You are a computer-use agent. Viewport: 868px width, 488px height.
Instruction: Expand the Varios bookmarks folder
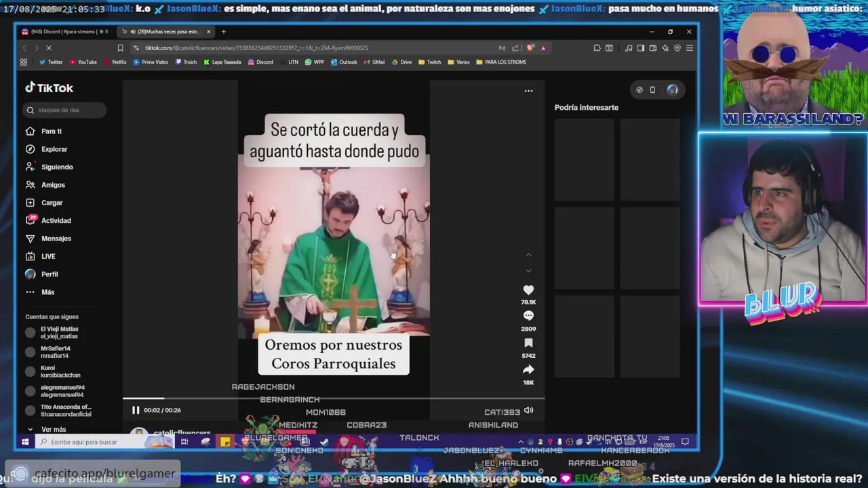[459, 62]
